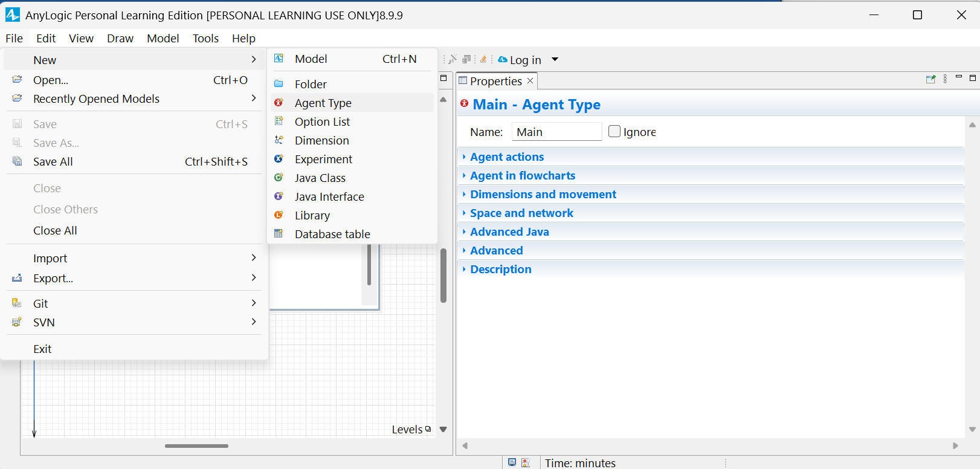Click the AnyLogic cloud icon beside Log in
Screen dimensions: 980x469
[503, 59]
